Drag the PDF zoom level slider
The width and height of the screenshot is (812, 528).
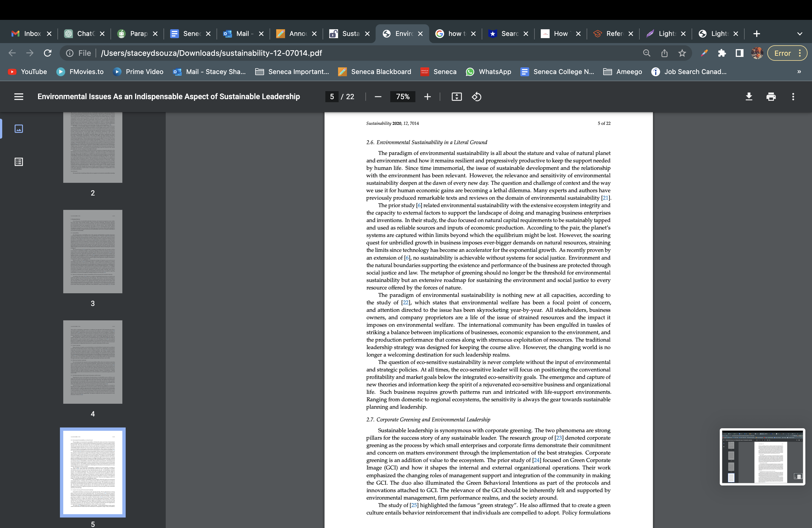402,96
